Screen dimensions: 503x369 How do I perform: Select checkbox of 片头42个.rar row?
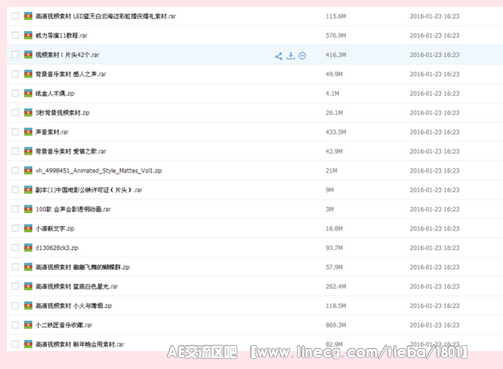click(15, 55)
